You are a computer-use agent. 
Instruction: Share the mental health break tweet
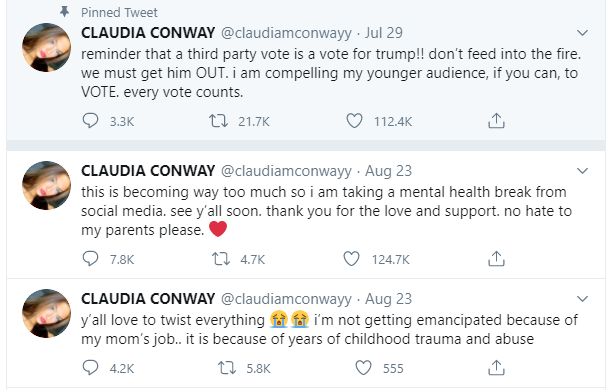click(496, 258)
